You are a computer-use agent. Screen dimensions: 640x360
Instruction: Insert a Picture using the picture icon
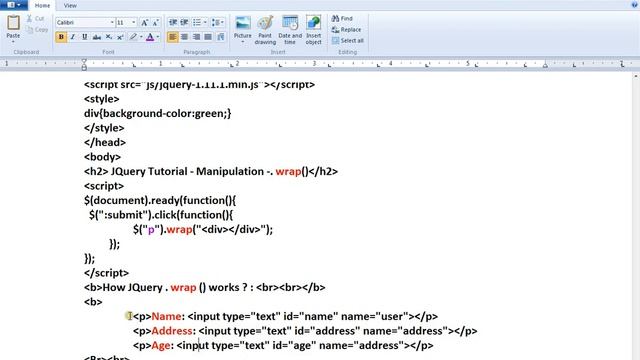pyautogui.click(x=243, y=23)
